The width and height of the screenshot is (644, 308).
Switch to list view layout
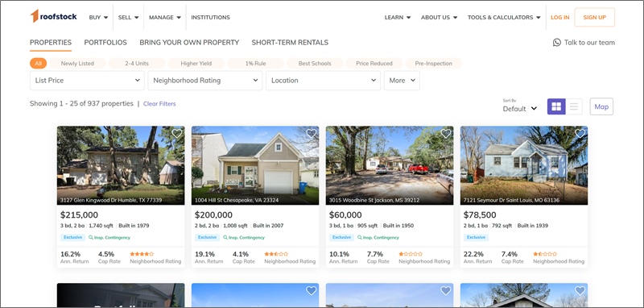pyautogui.click(x=574, y=106)
